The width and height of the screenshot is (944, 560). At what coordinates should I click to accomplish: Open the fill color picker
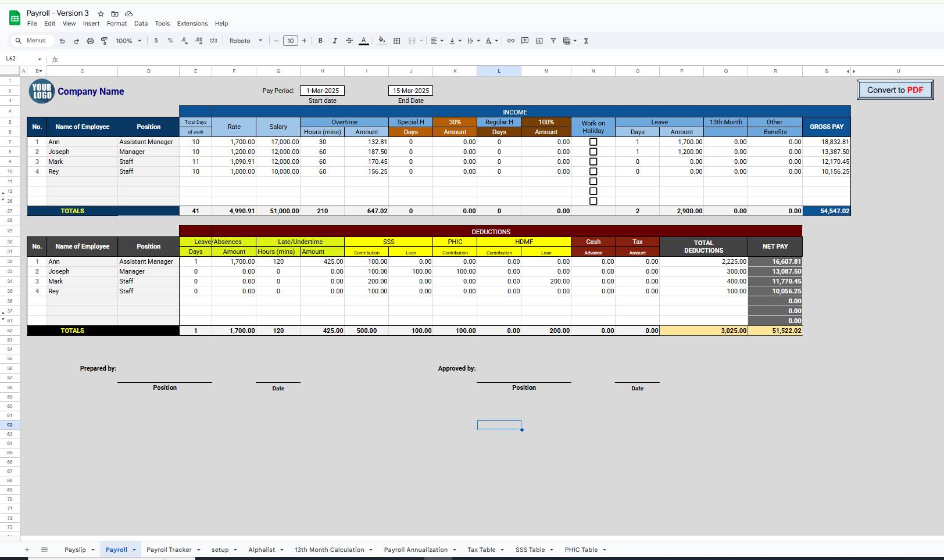click(382, 41)
